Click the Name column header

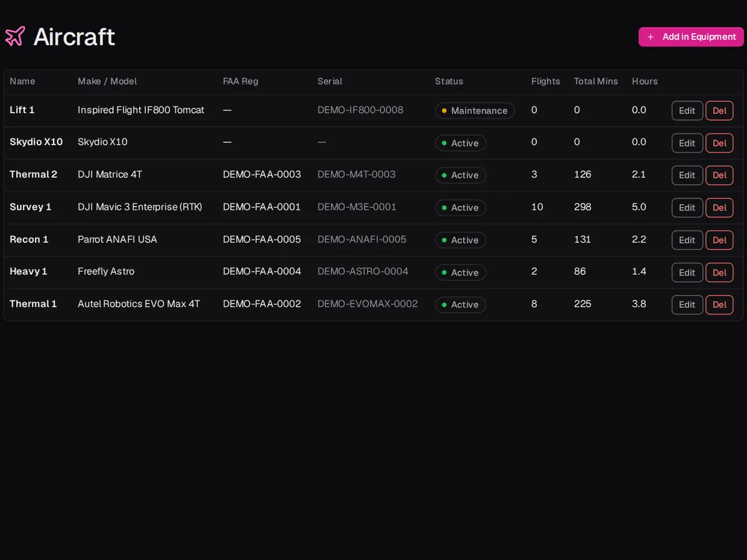(x=22, y=82)
